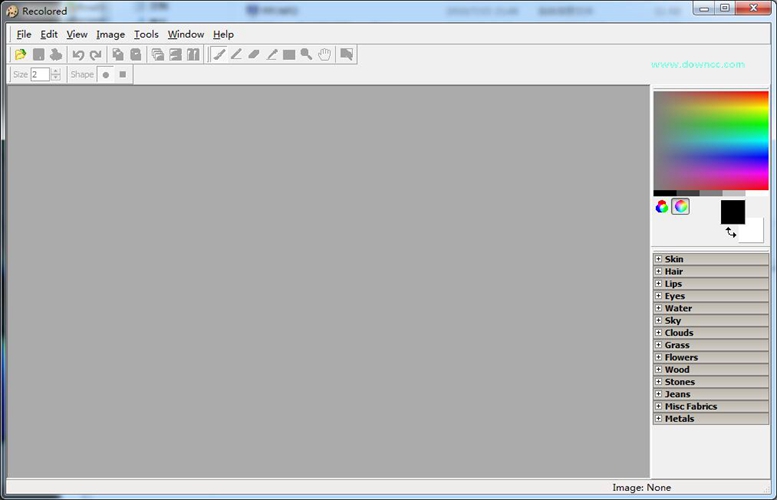Screen dimensions: 777x500
Task: Click the brush Size input field
Action: click(40, 74)
